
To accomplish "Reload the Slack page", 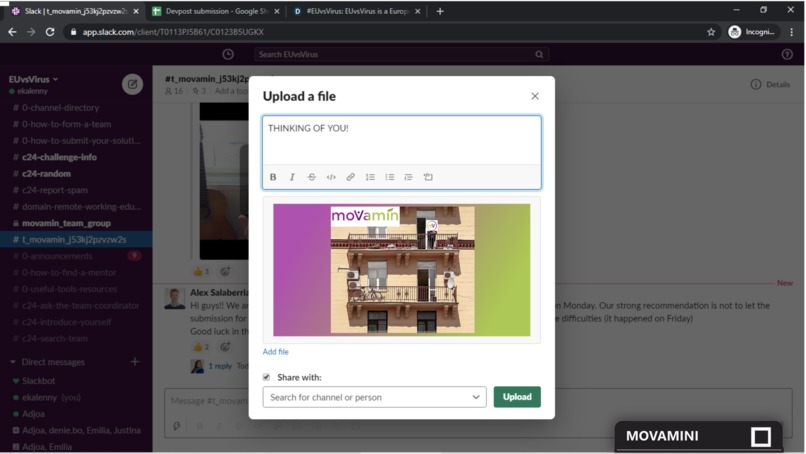I will pyautogui.click(x=50, y=32).
